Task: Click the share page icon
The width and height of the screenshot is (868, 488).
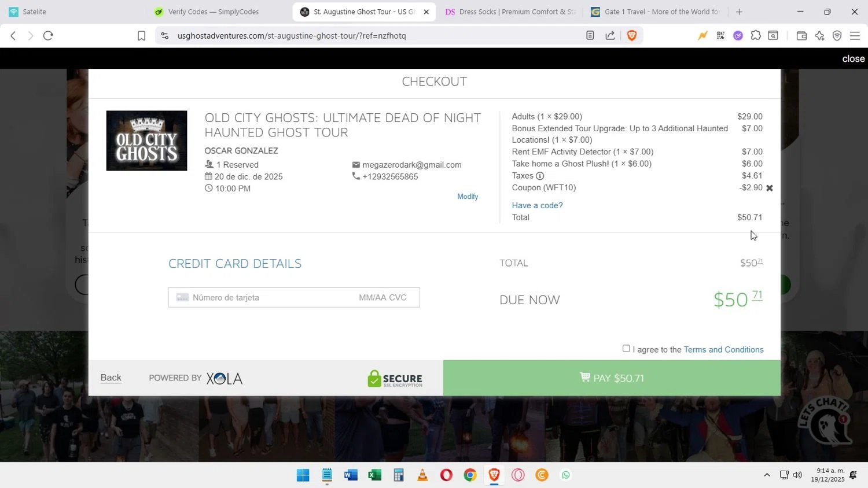Action: point(610,36)
